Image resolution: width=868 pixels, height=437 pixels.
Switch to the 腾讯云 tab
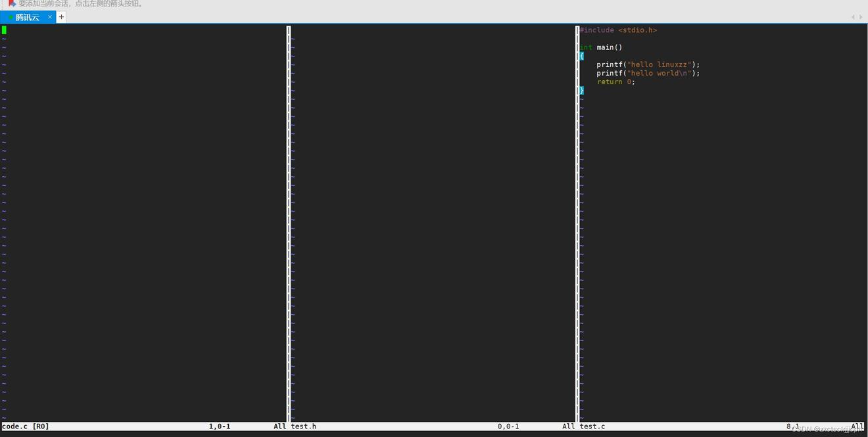coord(28,17)
